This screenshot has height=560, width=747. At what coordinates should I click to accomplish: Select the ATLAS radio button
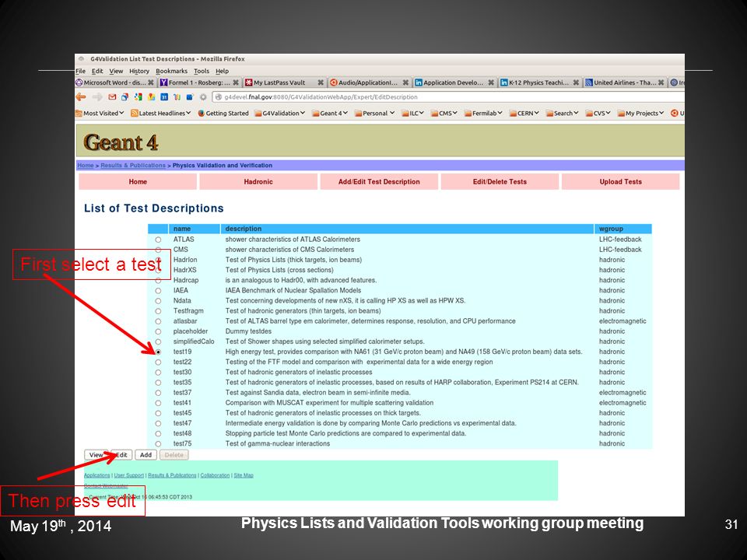(x=158, y=240)
